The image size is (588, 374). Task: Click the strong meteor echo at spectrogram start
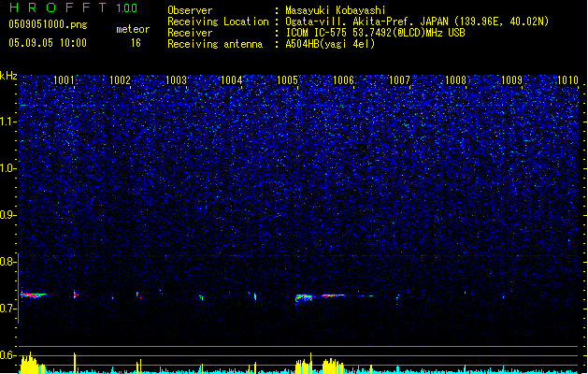tap(34, 295)
